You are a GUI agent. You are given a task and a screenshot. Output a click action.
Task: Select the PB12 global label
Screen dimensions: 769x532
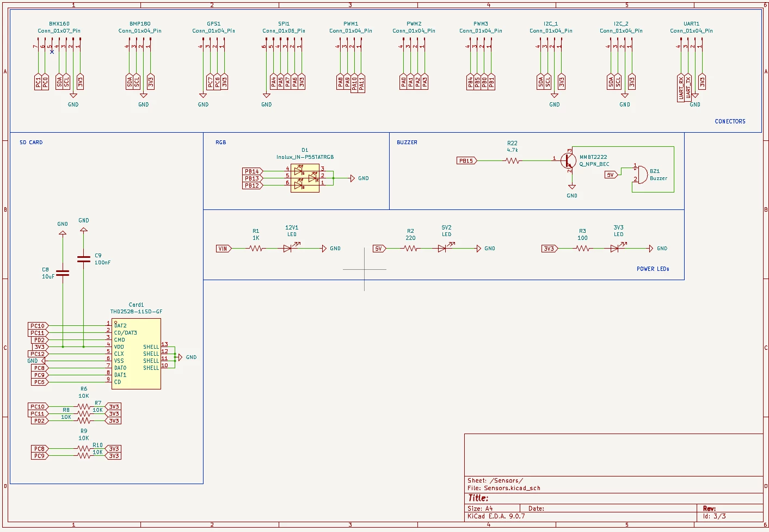coord(253,185)
